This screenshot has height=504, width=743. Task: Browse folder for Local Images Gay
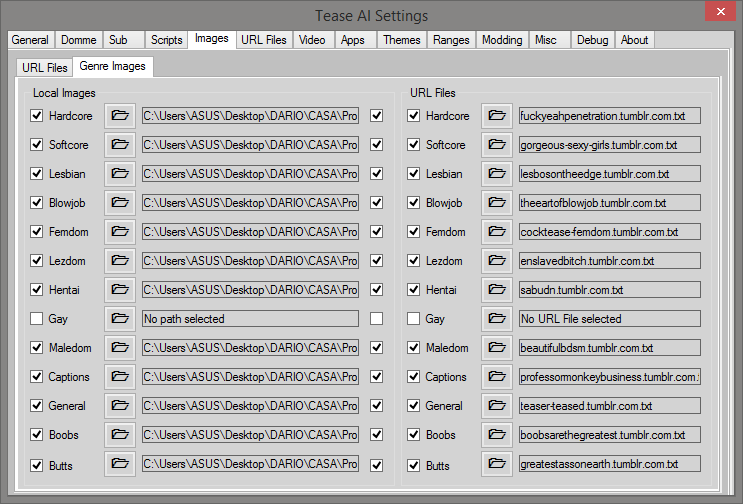click(120, 318)
